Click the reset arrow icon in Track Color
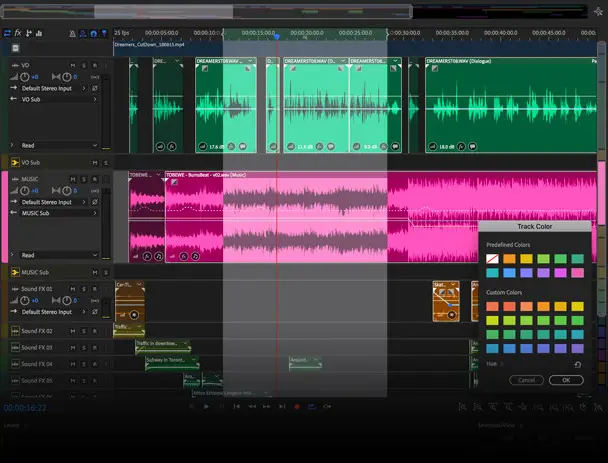 [579, 365]
